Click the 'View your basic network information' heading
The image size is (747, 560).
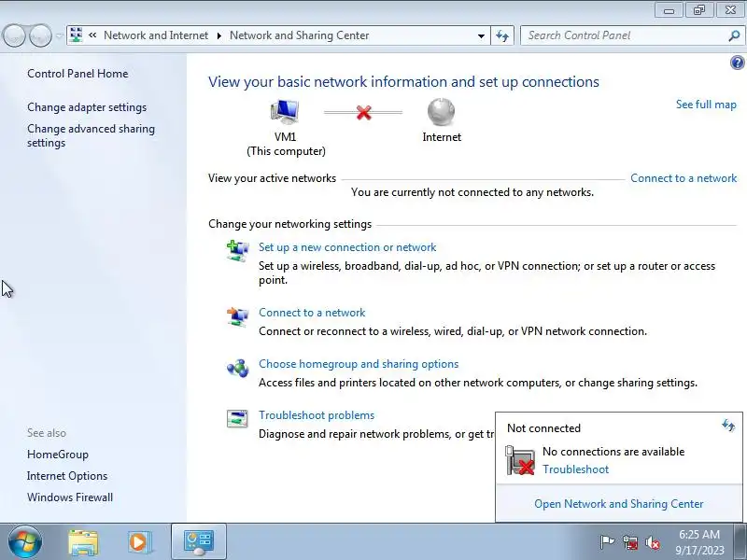[x=403, y=82]
